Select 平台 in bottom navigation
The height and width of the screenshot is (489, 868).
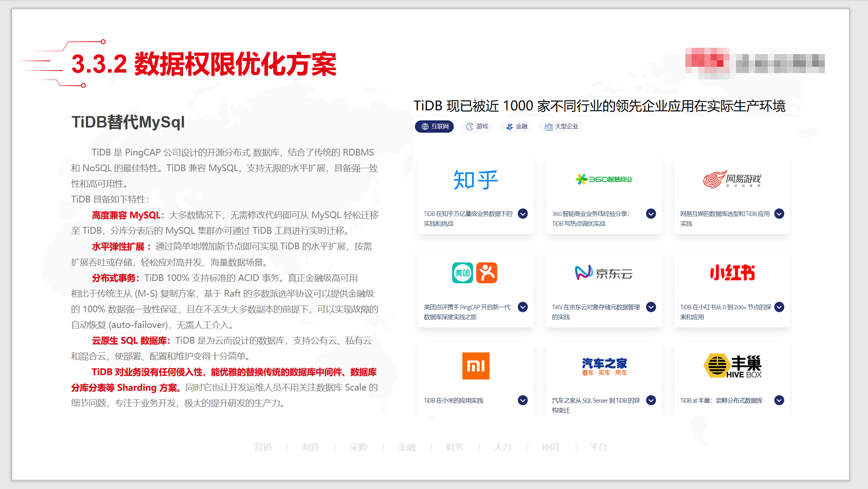599,447
